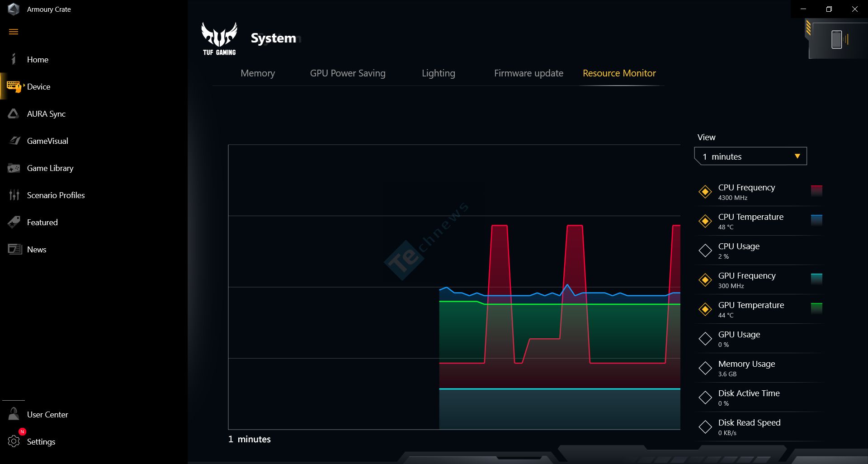This screenshot has width=868, height=464.
Task: Switch to Firmware update tab
Action: [x=528, y=73]
